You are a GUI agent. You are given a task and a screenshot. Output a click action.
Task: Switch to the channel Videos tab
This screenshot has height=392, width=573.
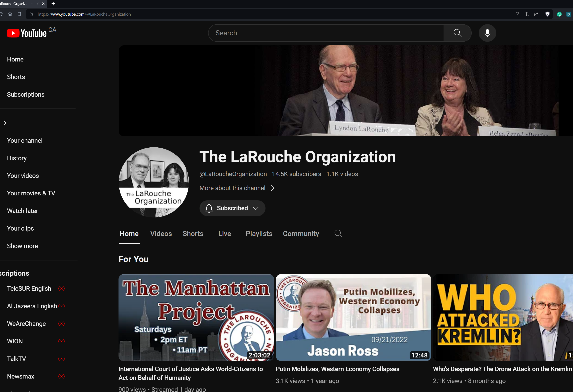pos(161,233)
